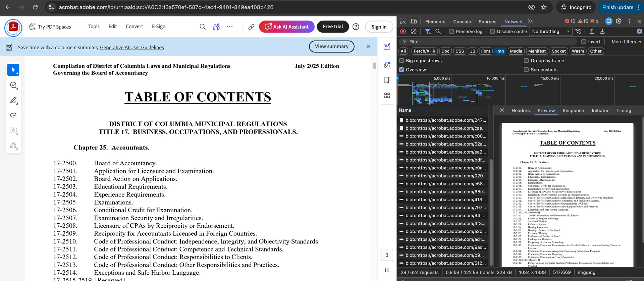Open the bookmarks panel icon

[x=387, y=80]
